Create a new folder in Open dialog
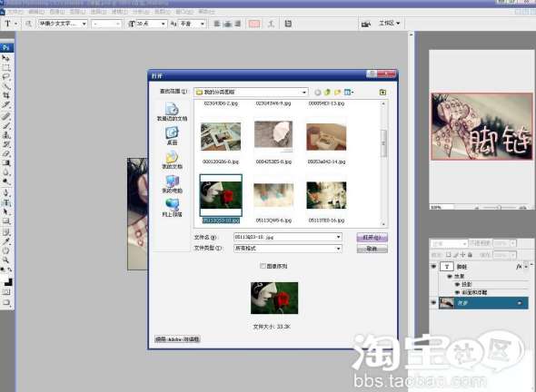 tap(338, 93)
